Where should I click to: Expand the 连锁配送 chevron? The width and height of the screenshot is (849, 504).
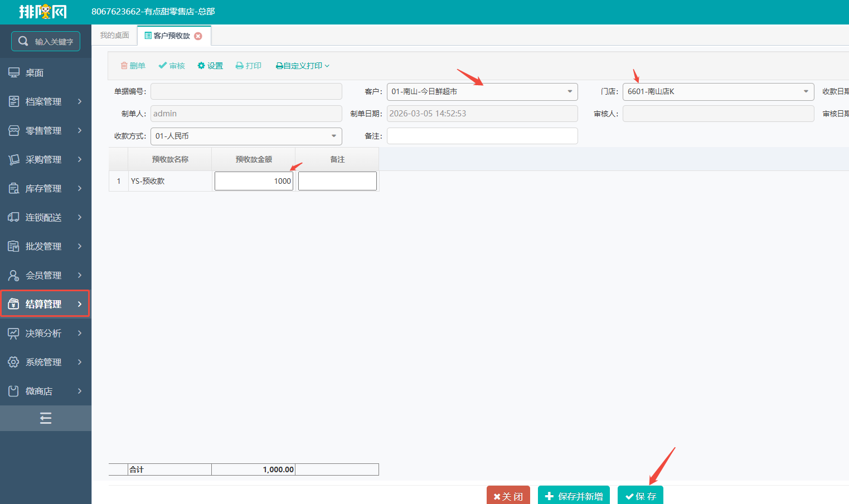tap(80, 217)
